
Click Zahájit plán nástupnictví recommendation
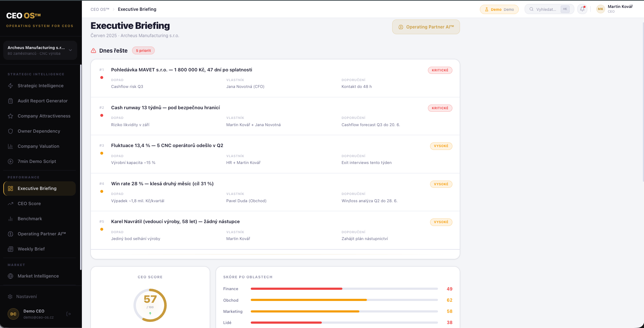click(365, 239)
